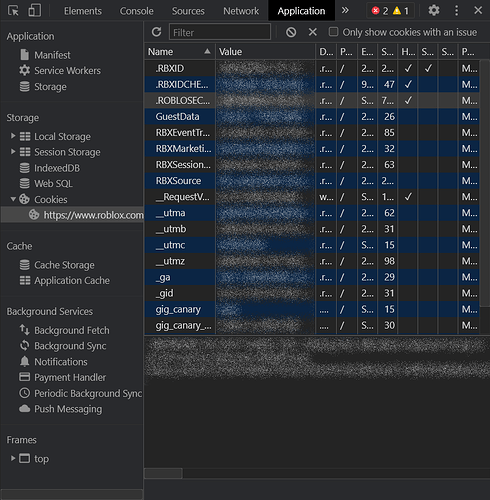Click the Push Messaging cloud icon
The image size is (490, 500).
tap(24, 409)
